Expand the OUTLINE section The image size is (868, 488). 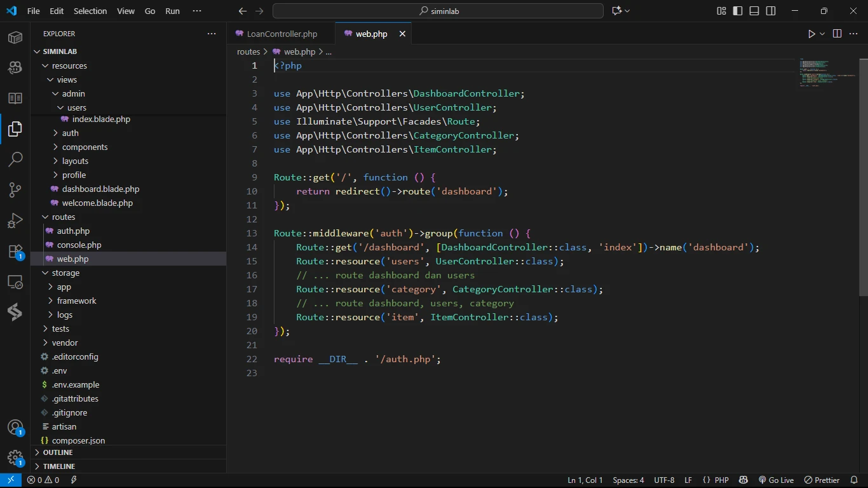(58, 452)
